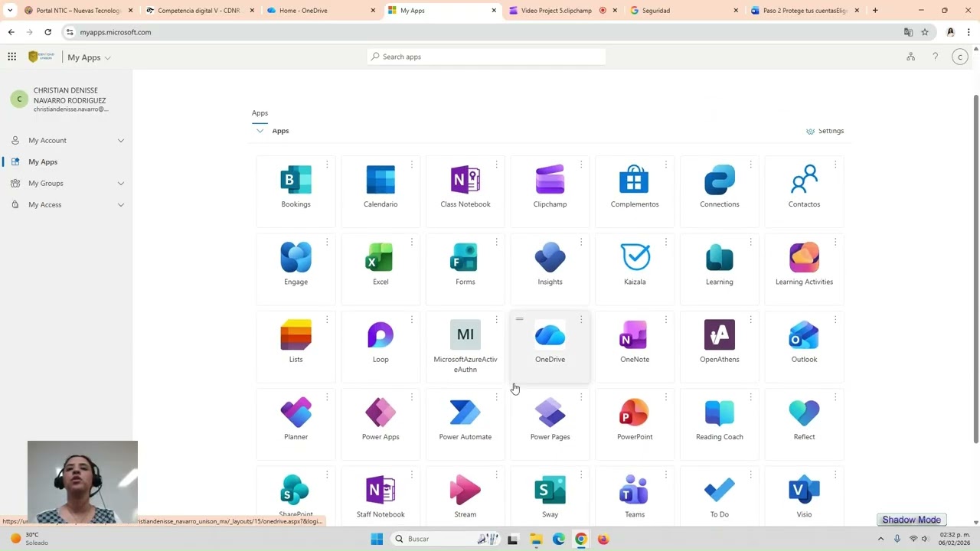Viewport: 980px width, 551px height.
Task: Click the Shadow Mode button
Action: (911, 520)
